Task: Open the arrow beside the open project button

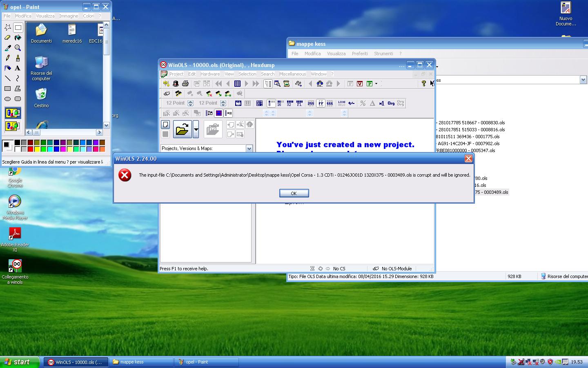Action: (x=196, y=130)
